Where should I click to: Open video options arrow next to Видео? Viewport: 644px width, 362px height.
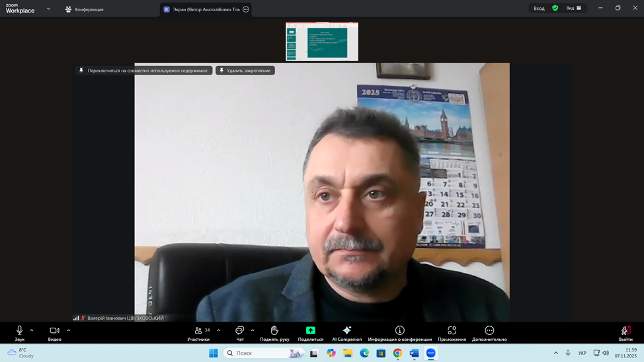pyautogui.click(x=69, y=330)
